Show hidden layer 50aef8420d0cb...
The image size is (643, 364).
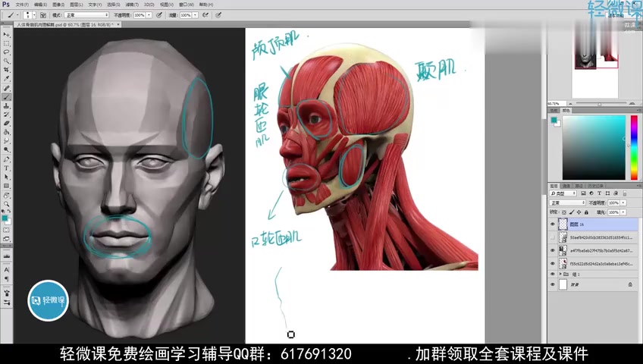pos(552,237)
